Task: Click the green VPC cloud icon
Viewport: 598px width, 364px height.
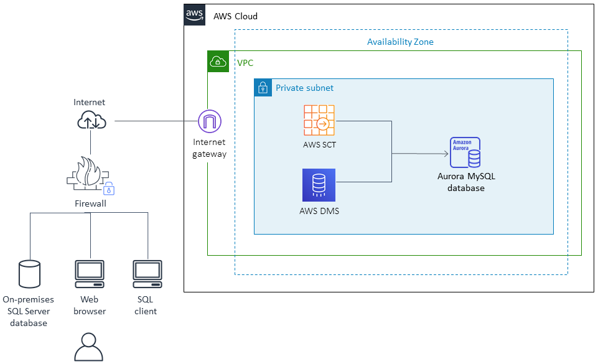Action: click(x=218, y=62)
